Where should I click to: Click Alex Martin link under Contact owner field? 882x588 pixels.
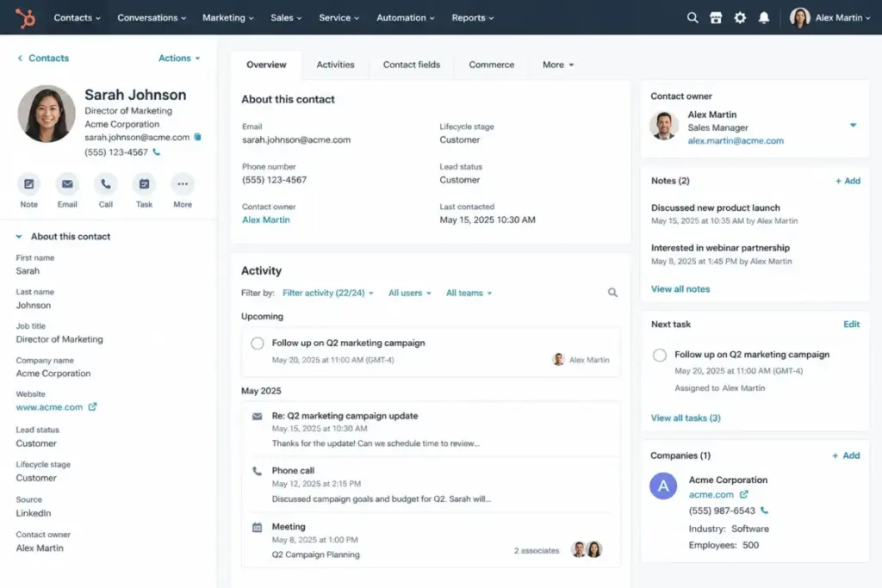pyautogui.click(x=266, y=220)
